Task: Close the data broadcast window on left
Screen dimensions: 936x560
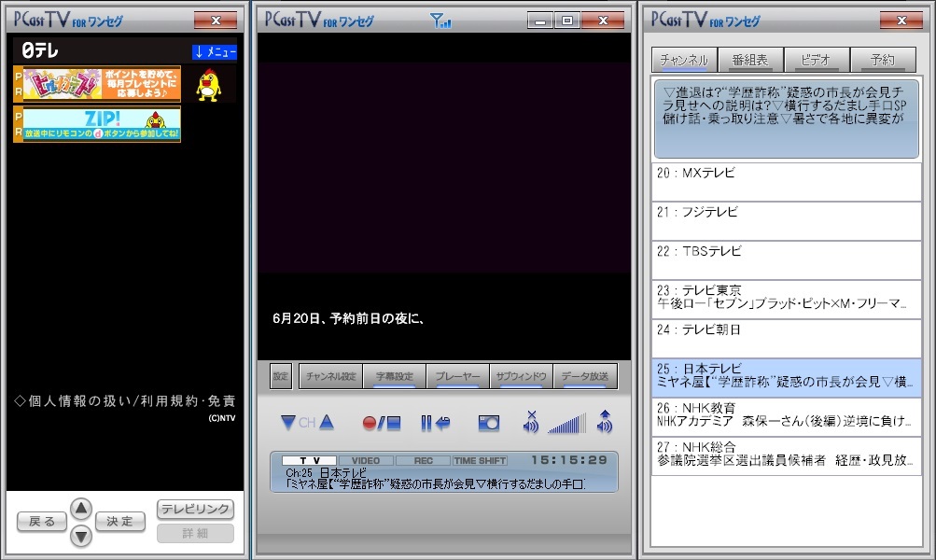Action: (216, 21)
